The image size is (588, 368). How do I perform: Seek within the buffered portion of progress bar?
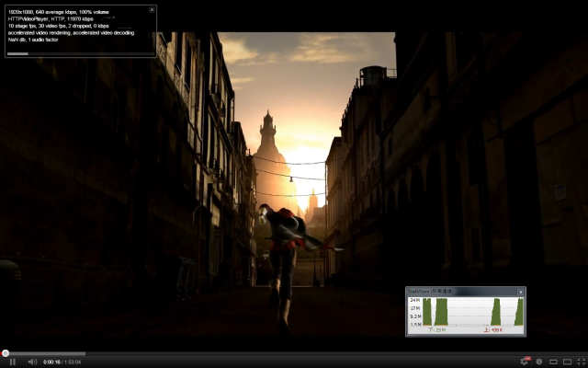point(47,353)
